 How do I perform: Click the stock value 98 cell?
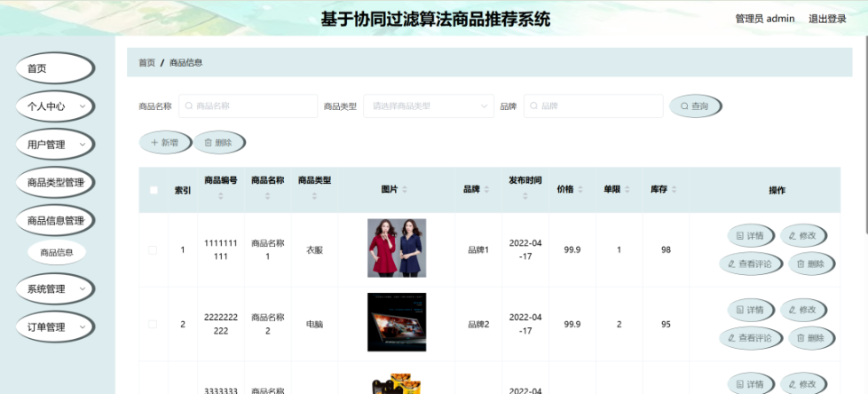666,250
